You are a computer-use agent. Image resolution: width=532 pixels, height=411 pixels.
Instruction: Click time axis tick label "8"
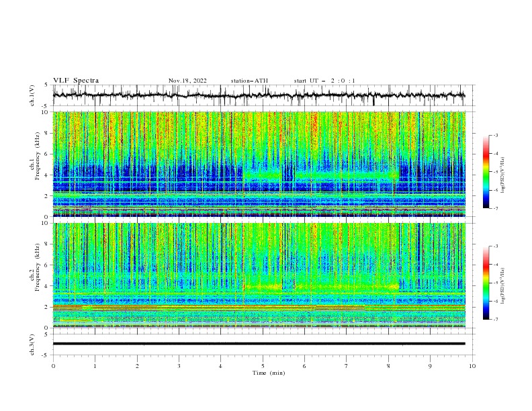click(x=388, y=366)
